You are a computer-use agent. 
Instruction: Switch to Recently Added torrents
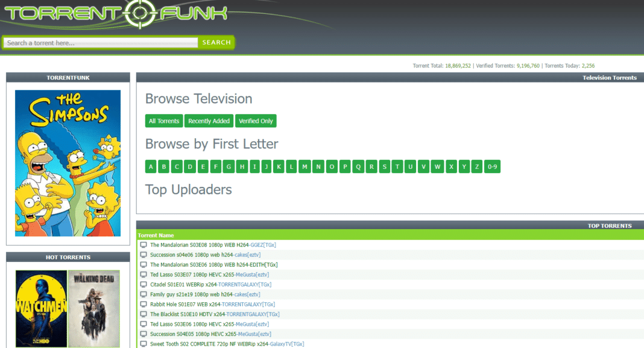click(209, 121)
